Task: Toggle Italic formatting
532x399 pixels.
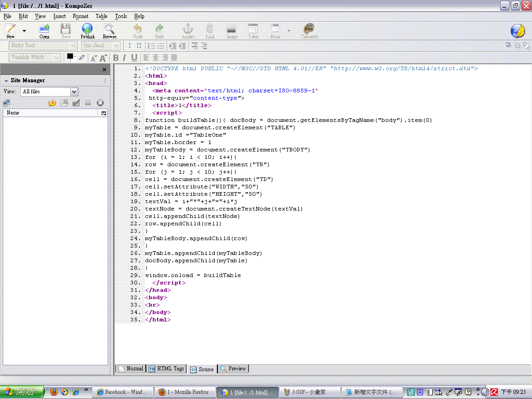Action: (x=125, y=58)
